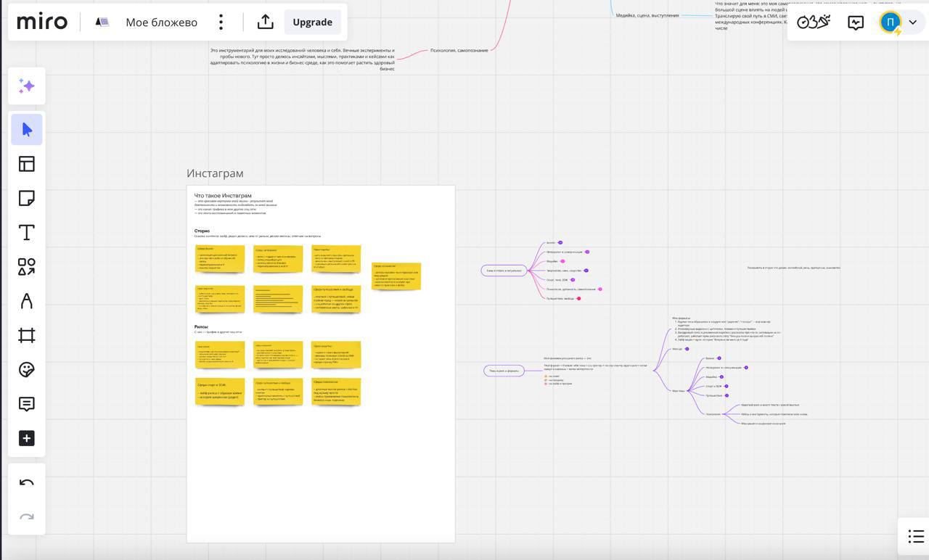Select the cursor selection tool
This screenshot has width=929, height=560.
[27, 130]
